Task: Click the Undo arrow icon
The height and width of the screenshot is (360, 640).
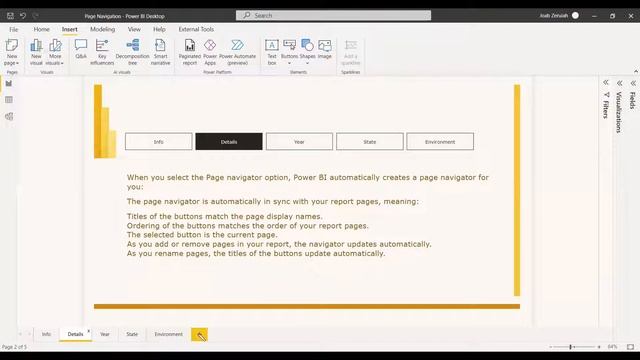Action: click(23, 16)
